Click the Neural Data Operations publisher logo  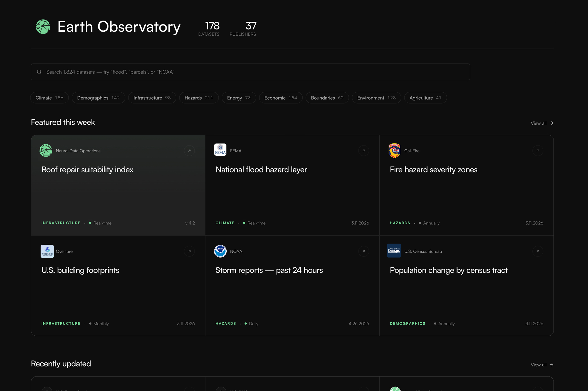click(x=46, y=150)
